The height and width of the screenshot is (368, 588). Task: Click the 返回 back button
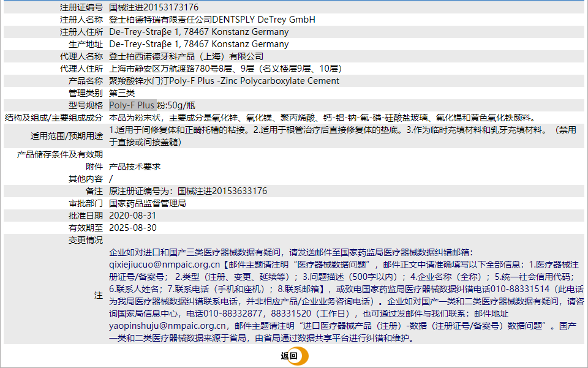295,356
